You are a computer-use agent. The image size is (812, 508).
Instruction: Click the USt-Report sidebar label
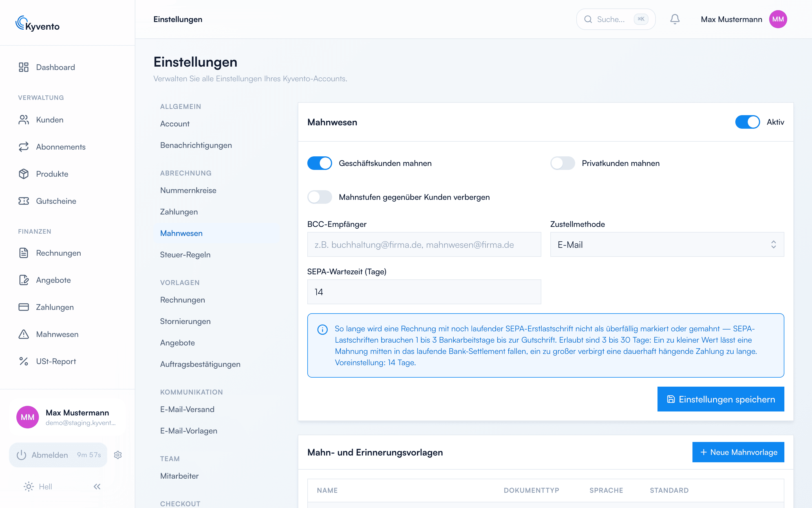(56, 362)
